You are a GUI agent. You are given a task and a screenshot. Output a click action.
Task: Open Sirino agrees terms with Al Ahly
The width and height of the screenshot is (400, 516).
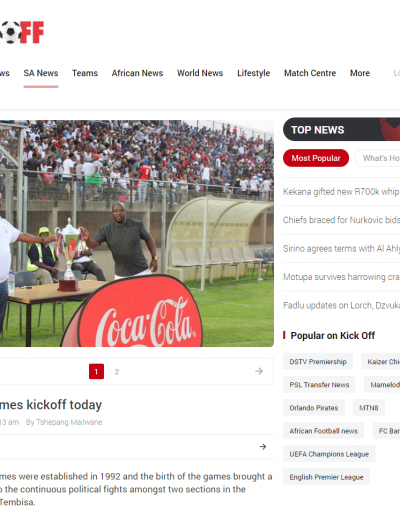[x=341, y=249]
